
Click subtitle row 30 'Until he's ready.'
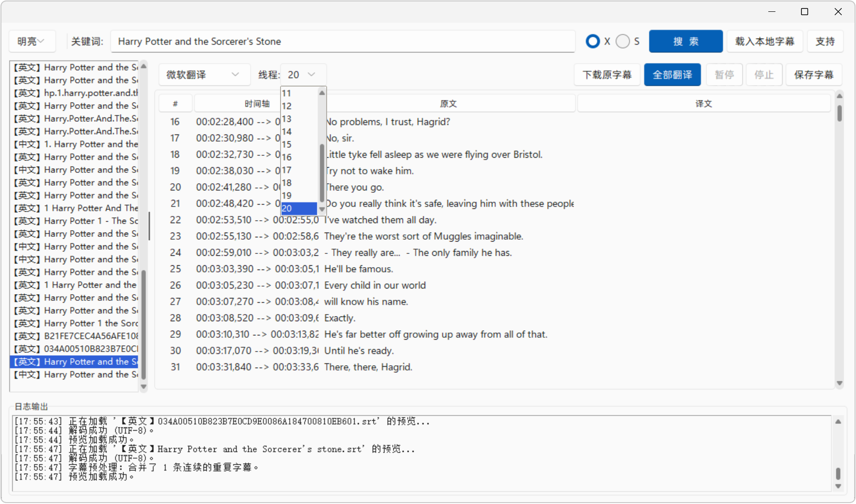point(495,351)
